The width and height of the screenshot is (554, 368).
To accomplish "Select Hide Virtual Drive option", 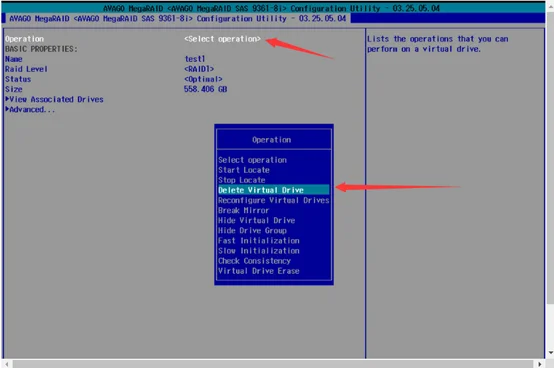I will (x=257, y=220).
